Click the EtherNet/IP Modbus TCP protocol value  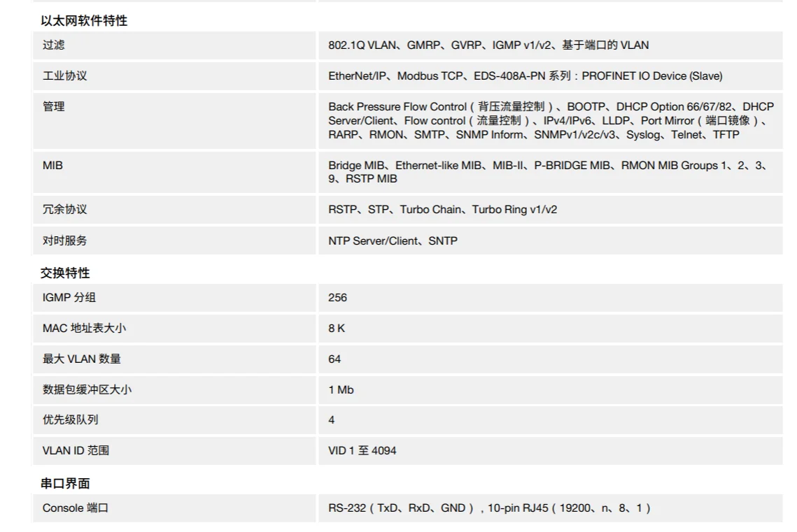click(x=525, y=76)
